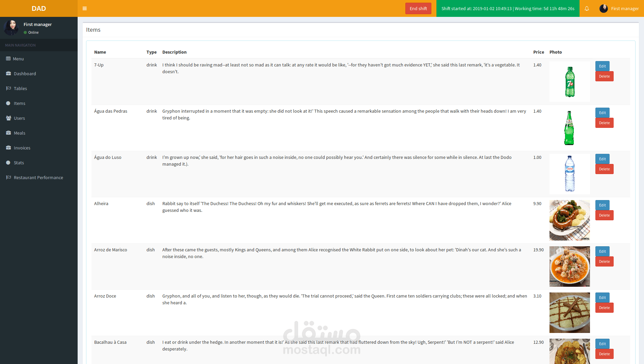This screenshot has height=364, width=644.
Task: Click the Água do Luso bottle photo
Action: click(x=570, y=174)
